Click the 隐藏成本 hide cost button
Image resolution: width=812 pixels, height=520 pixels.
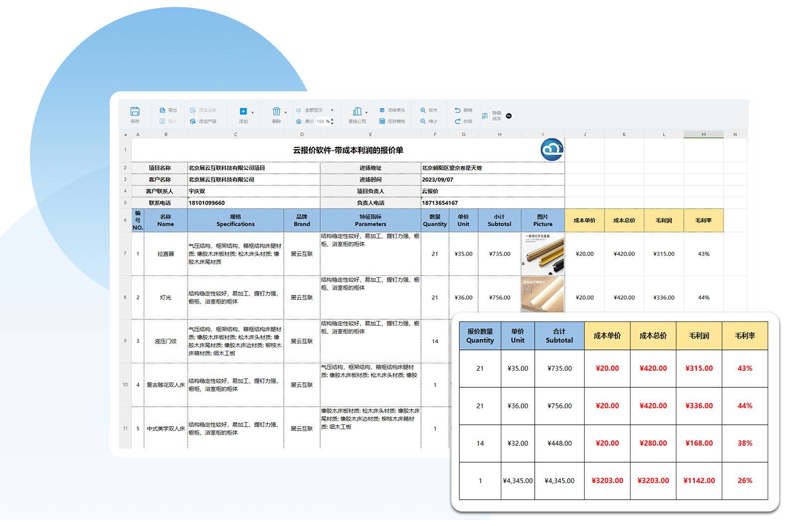[492, 116]
